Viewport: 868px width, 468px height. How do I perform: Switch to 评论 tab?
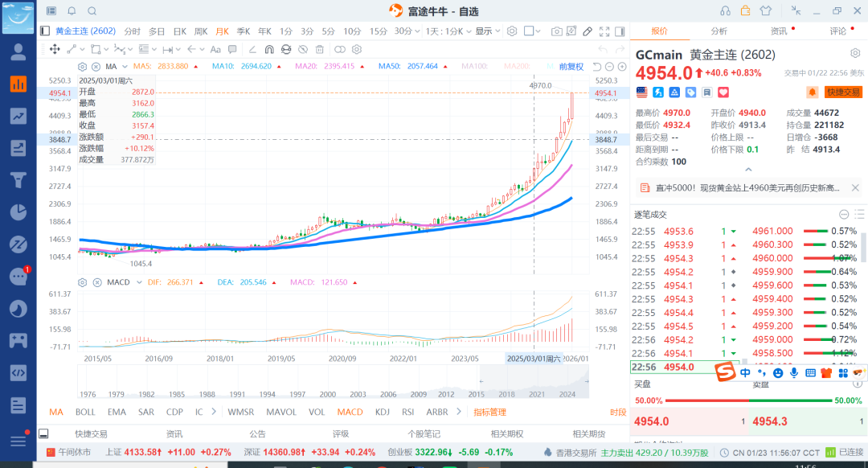[837, 31]
